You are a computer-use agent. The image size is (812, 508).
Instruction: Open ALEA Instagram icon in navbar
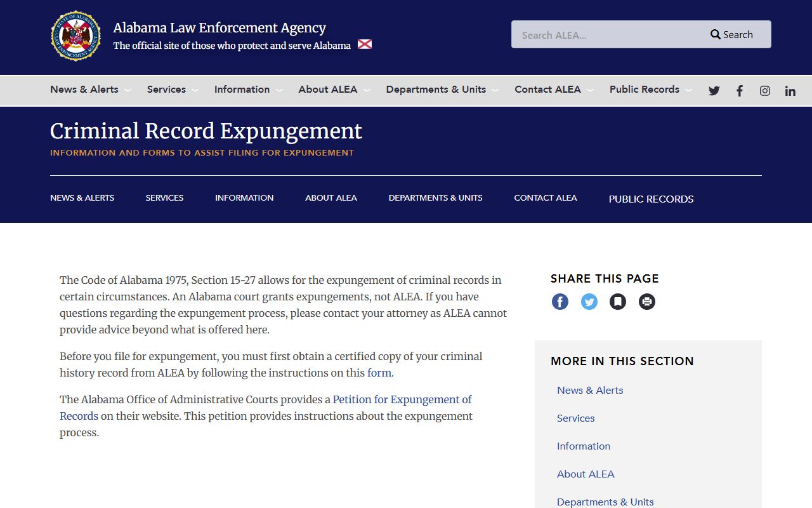click(x=765, y=91)
